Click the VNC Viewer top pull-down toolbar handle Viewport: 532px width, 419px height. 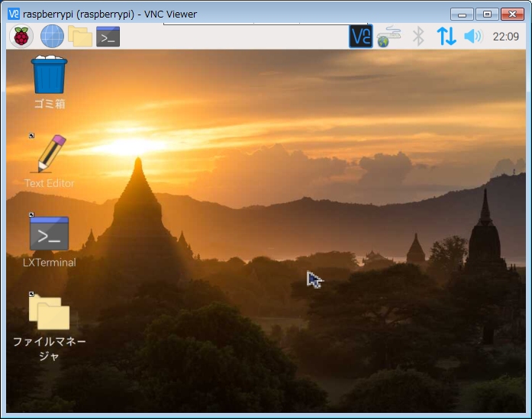(x=266, y=24)
